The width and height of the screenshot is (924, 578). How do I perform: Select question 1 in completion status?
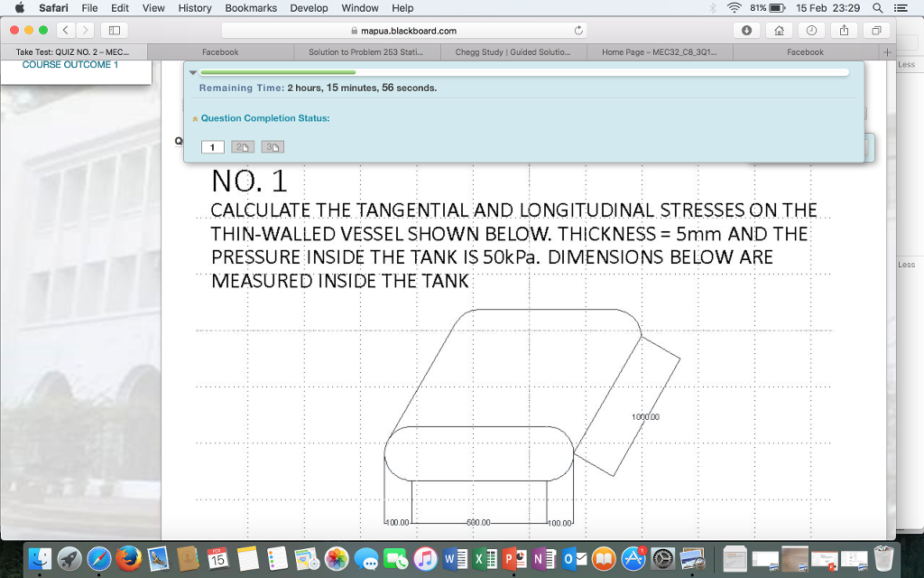212,146
